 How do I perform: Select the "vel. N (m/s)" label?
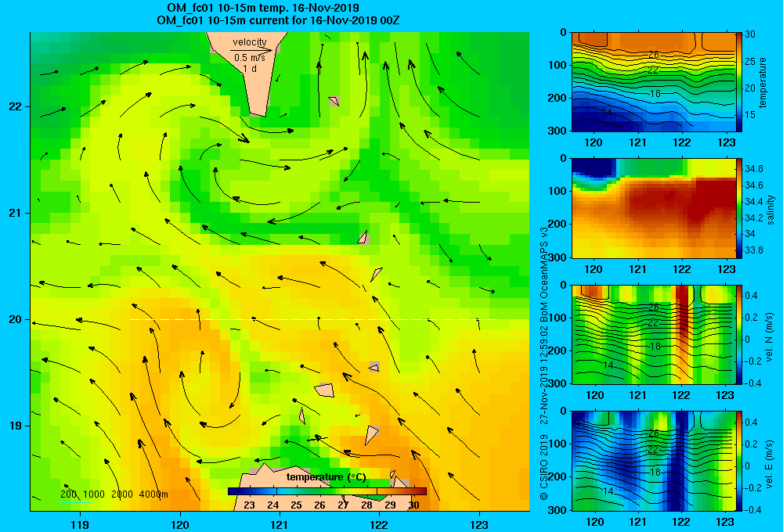click(x=770, y=337)
